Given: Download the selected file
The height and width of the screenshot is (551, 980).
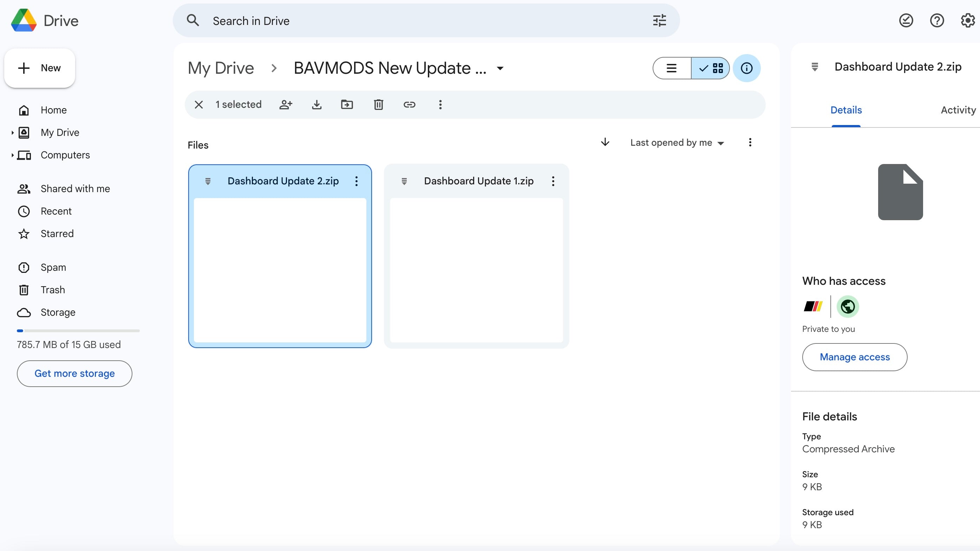Looking at the screenshot, I should pos(316,105).
